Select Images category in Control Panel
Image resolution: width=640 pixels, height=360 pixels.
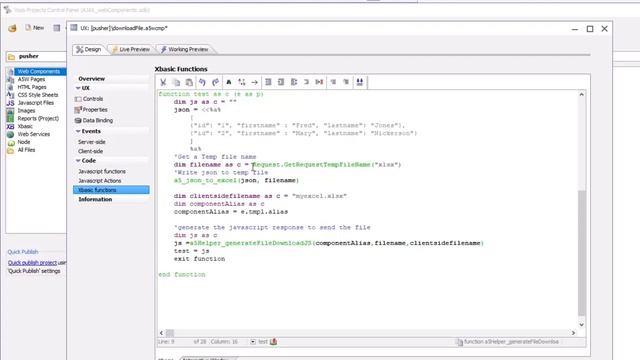click(x=26, y=111)
